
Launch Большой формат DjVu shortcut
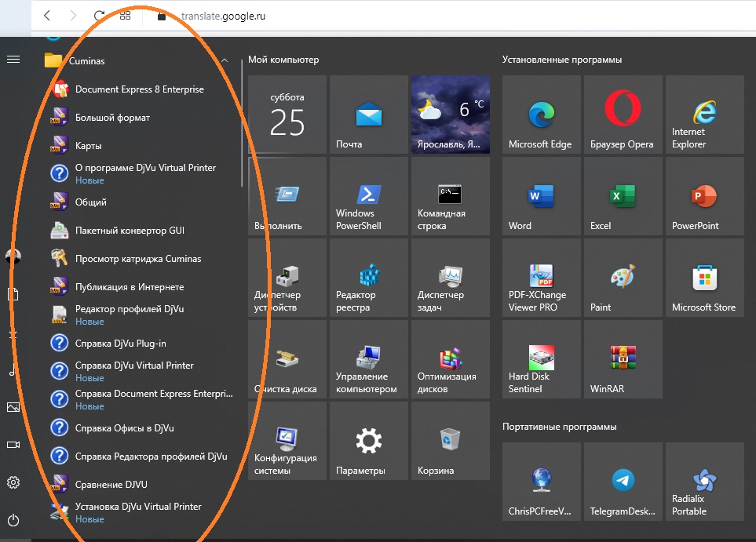point(140,118)
